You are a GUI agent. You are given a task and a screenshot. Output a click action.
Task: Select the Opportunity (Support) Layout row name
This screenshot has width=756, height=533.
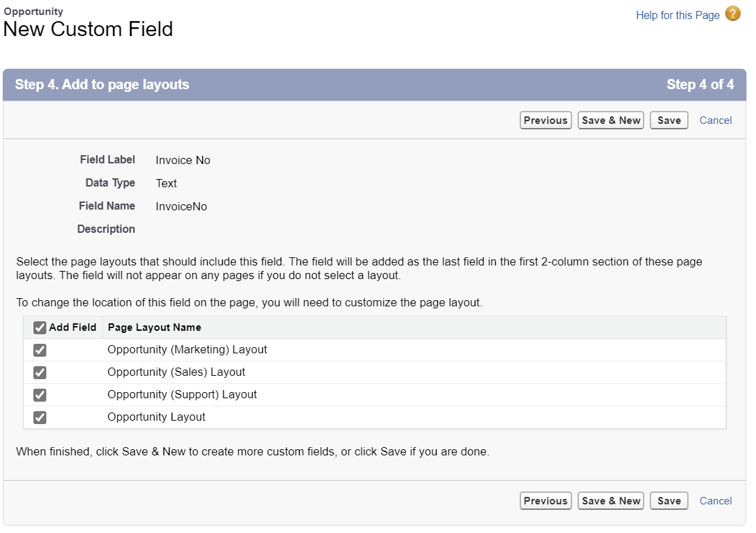183,395
